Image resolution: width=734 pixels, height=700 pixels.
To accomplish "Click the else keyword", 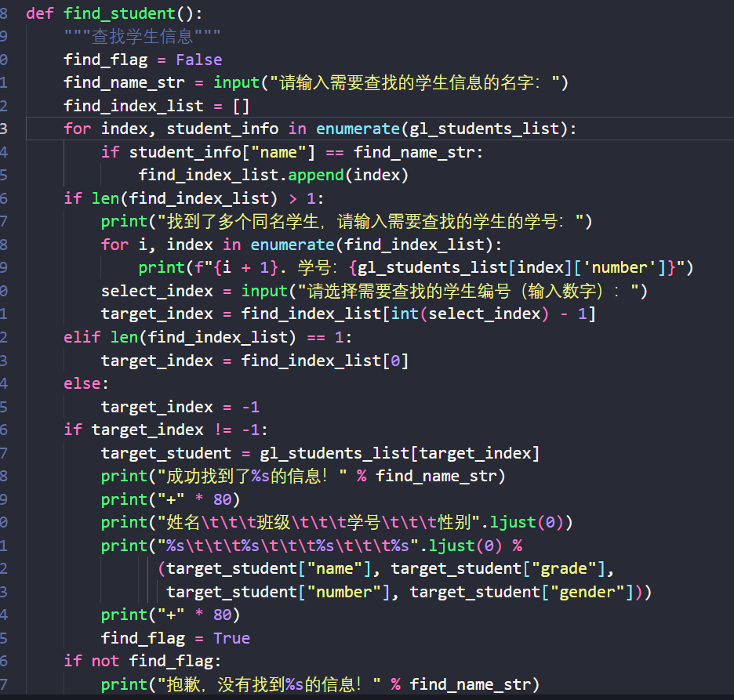I will [x=82, y=384].
